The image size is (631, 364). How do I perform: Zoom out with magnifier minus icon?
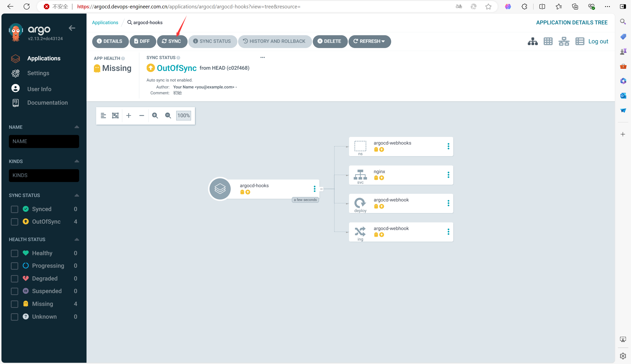pos(168,116)
